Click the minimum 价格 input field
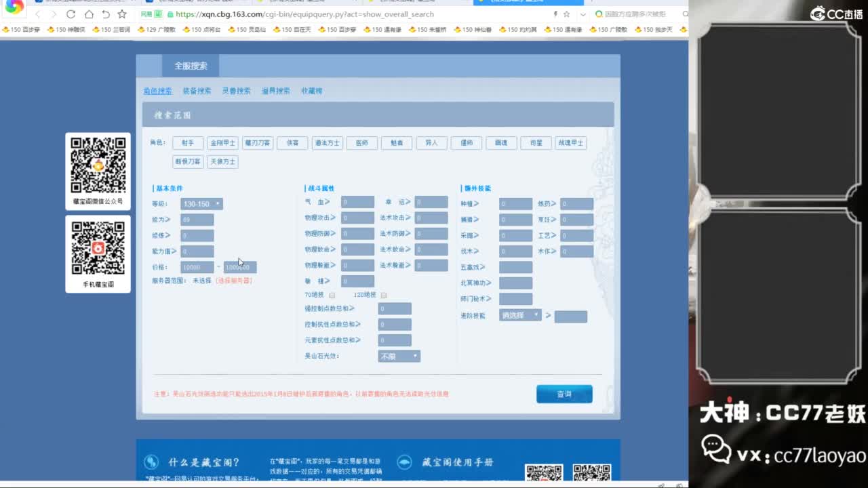Image resolution: width=868 pixels, height=488 pixels. 197,268
